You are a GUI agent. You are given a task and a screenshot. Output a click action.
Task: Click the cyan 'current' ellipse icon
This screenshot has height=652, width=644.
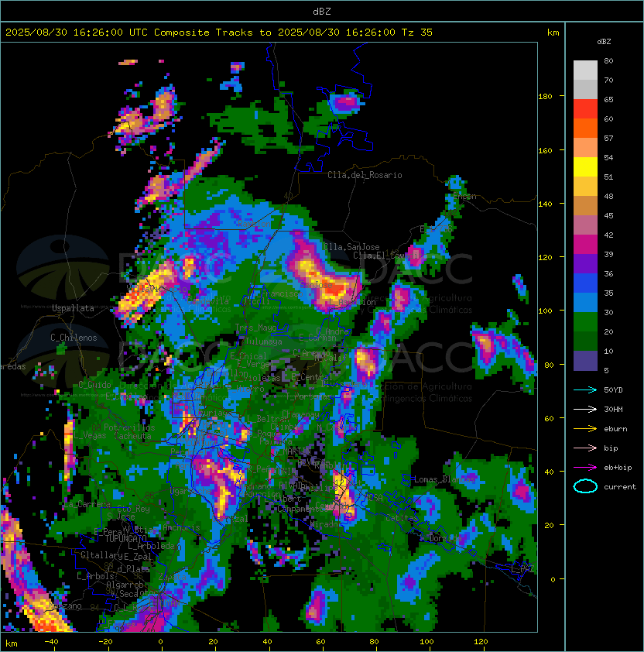click(585, 486)
